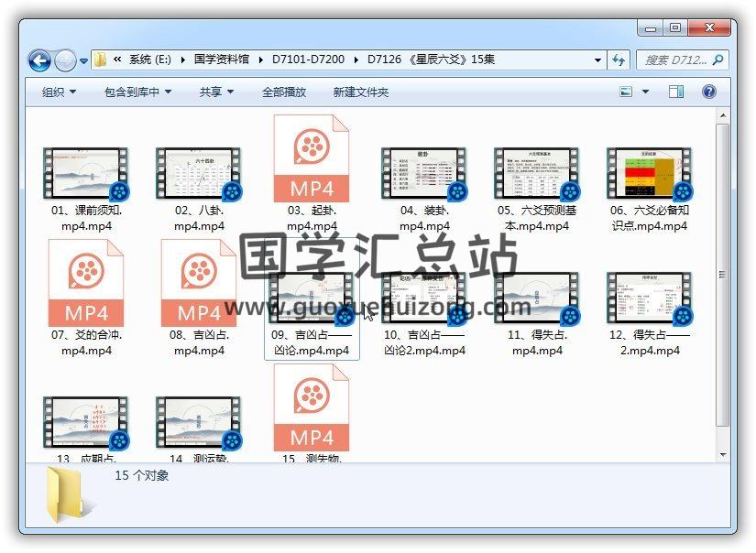Select the 14、测运势 video thumbnail

[199, 423]
